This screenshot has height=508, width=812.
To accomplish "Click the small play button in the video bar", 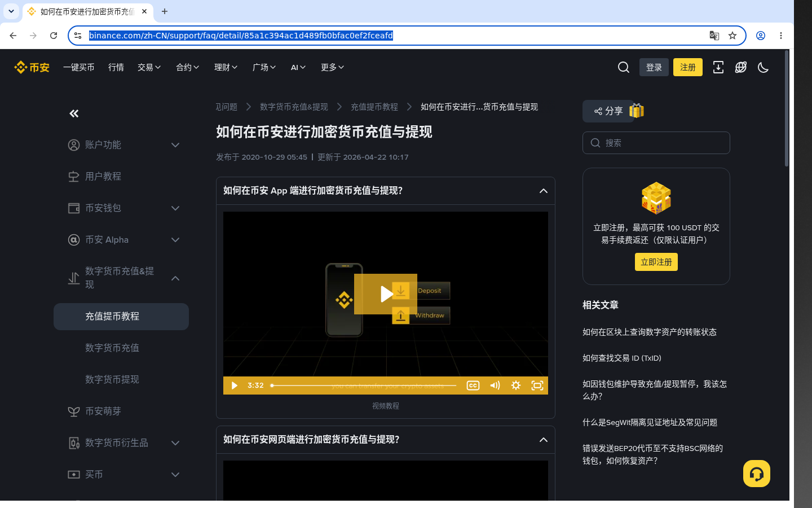I will [x=234, y=386].
